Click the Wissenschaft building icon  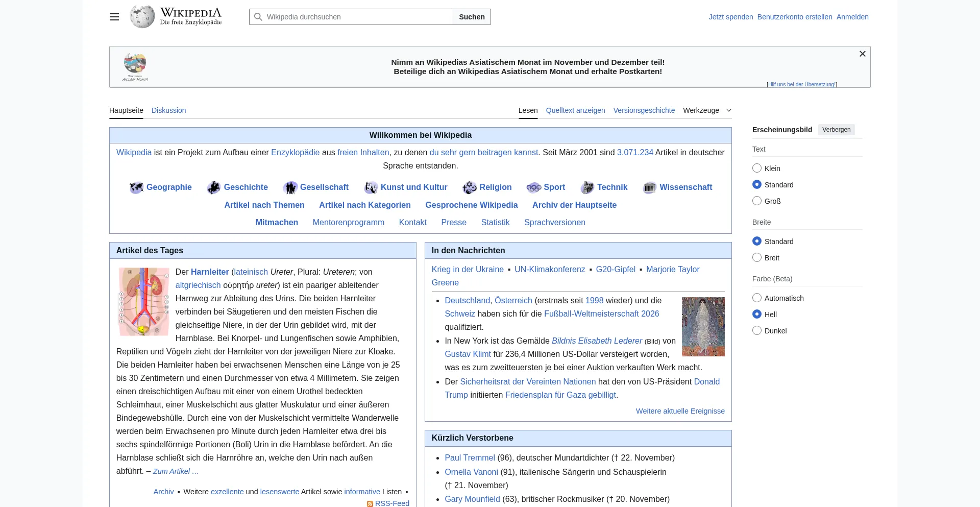coord(649,187)
